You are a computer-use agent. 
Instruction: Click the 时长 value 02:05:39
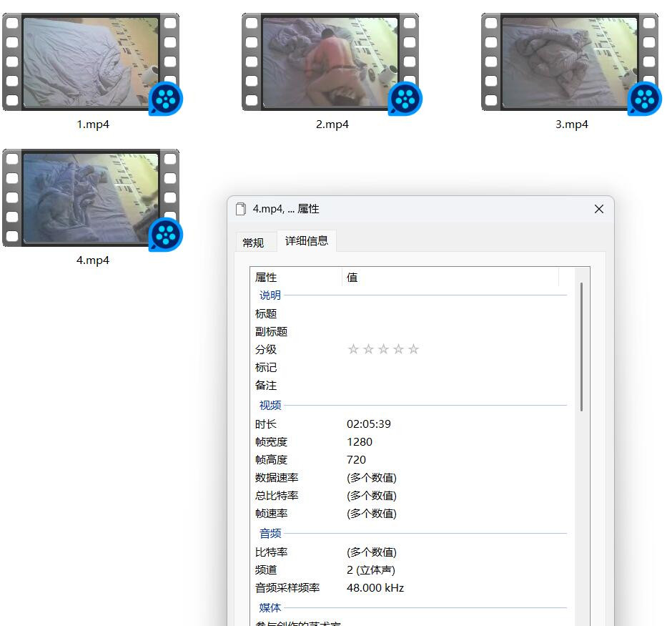(x=369, y=424)
